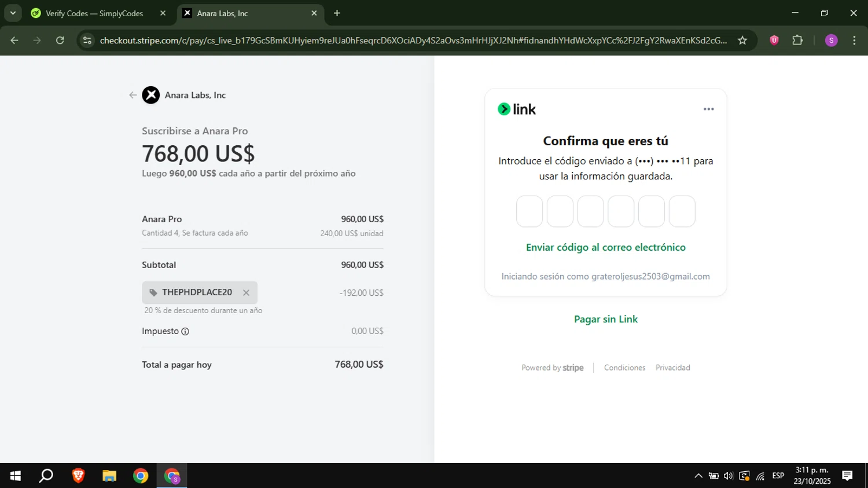This screenshot has width=868, height=488.
Task: Go forward in browser history
Action: tap(37, 41)
